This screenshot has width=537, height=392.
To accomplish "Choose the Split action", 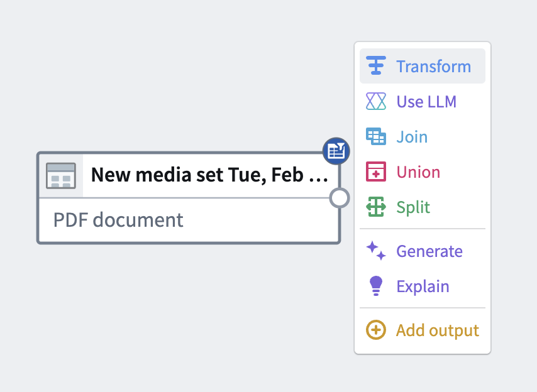I will pos(412,207).
